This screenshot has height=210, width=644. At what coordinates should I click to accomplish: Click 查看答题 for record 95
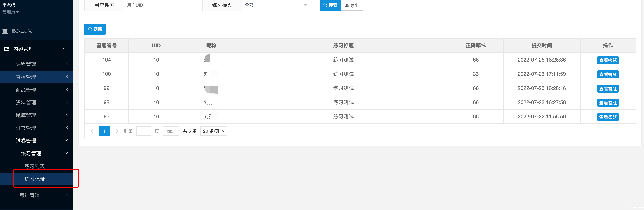(608, 117)
